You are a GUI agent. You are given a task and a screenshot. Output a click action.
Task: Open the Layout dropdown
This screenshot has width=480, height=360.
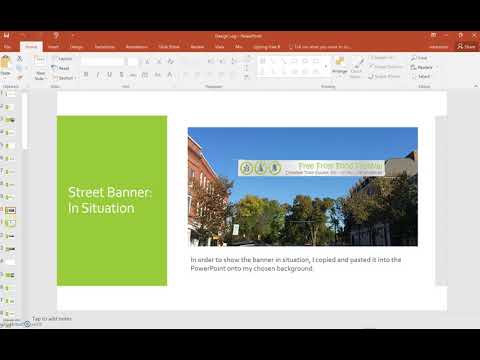click(x=63, y=59)
